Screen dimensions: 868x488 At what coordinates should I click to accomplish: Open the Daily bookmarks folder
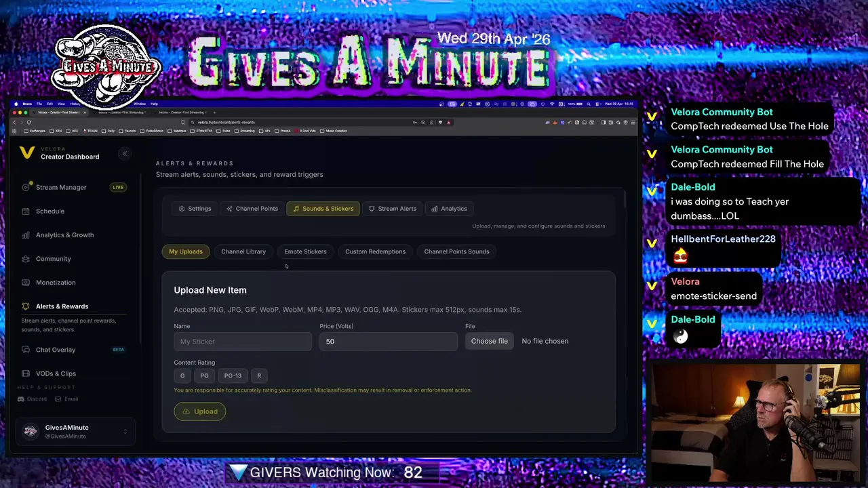pos(108,131)
